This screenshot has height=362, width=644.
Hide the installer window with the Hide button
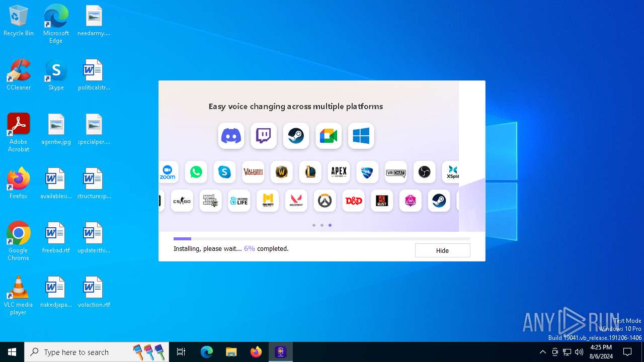point(443,250)
